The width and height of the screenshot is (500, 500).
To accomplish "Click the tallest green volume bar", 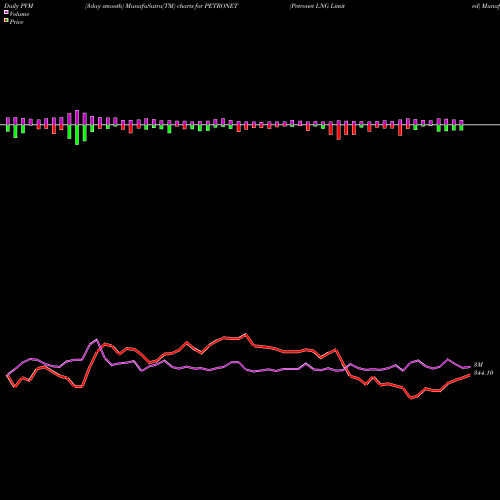I will pos(77,135).
